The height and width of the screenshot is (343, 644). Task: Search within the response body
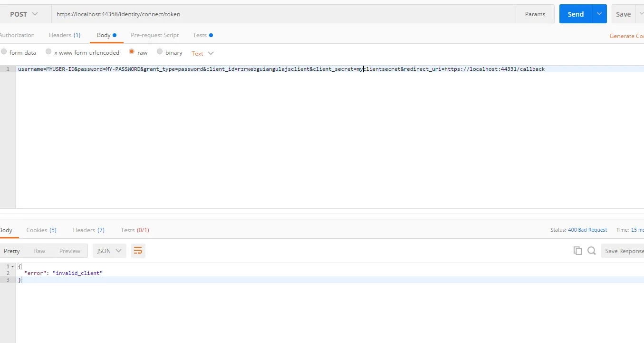point(592,251)
